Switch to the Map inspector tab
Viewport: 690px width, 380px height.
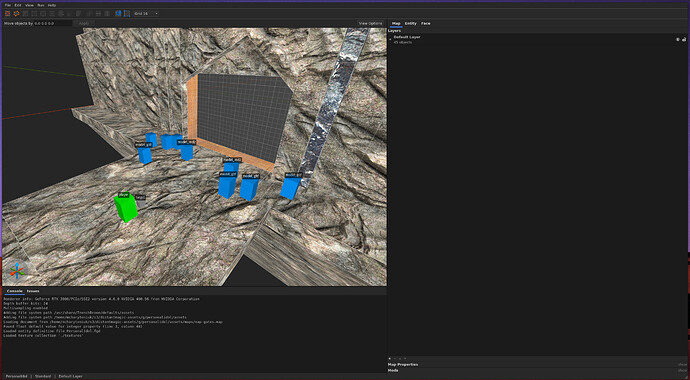[396, 23]
